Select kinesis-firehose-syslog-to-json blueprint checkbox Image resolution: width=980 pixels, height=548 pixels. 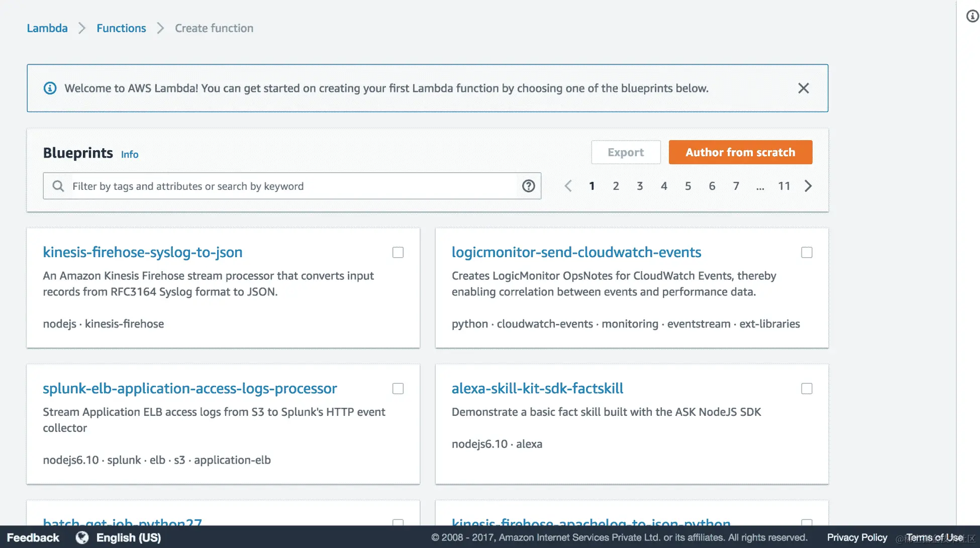398,253
